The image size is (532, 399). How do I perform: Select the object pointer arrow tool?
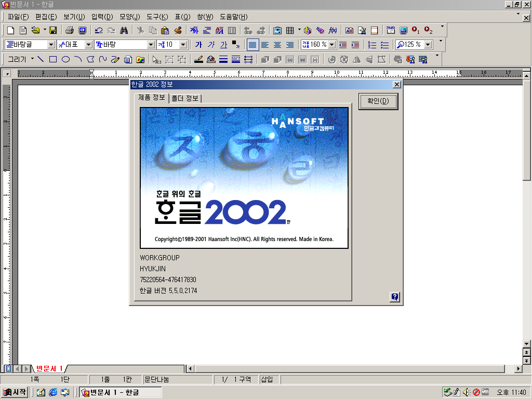[x=156, y=59]
